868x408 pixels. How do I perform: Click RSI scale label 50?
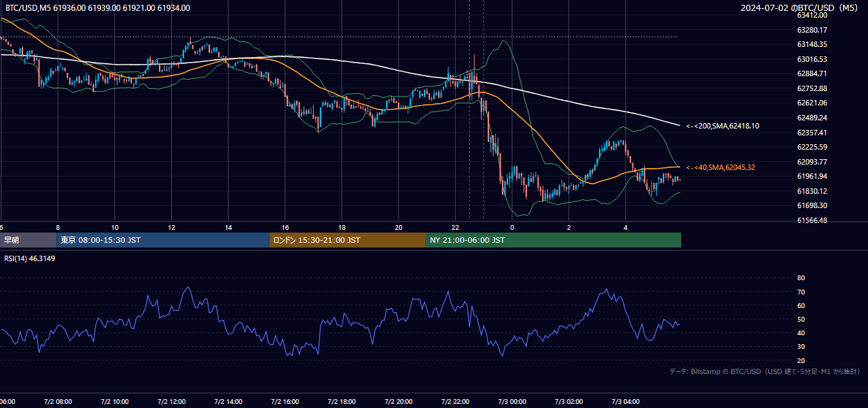coord(801,319)
